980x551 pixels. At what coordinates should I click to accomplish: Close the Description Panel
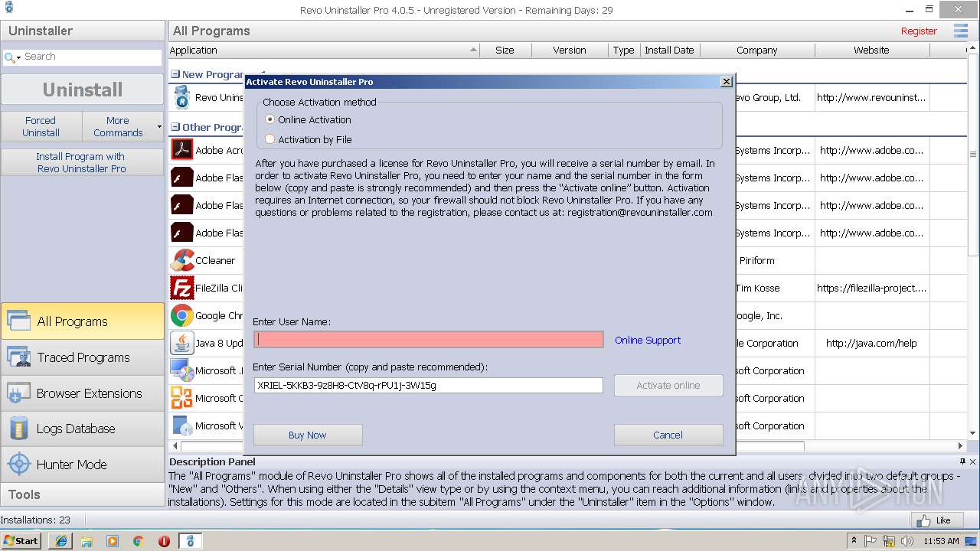click(973, 461)
